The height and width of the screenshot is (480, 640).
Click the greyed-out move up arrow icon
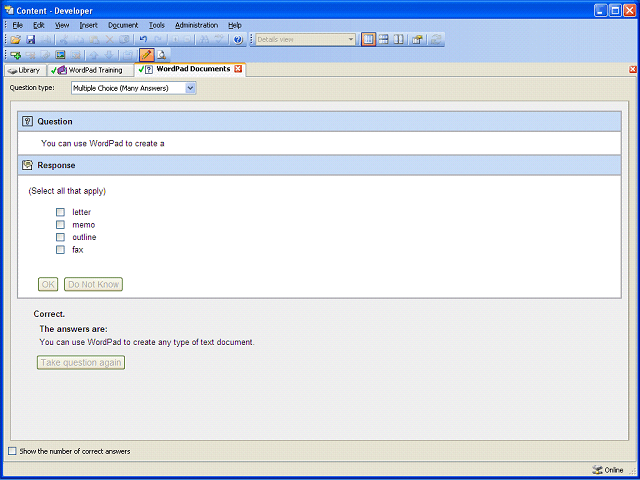[x=94, y=55]
